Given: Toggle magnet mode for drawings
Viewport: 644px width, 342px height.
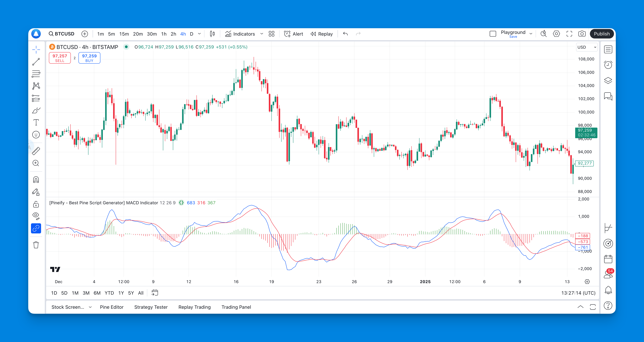Looking at the screenshot, I should [36, 180].
